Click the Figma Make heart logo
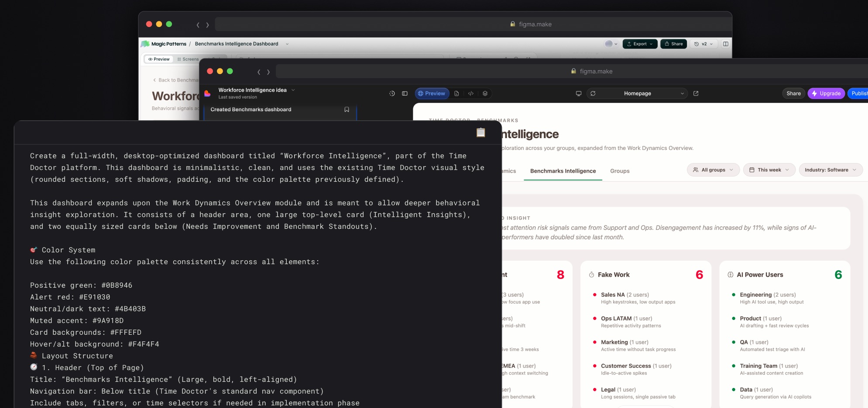Image resolution: width=868 pixels, height=408 pixels. coord(208,93)
